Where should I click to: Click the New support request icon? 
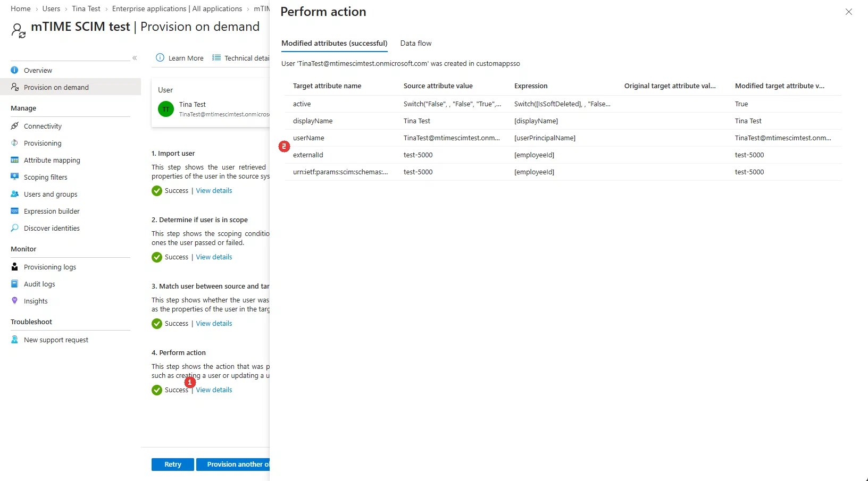(x=14, y=340)
